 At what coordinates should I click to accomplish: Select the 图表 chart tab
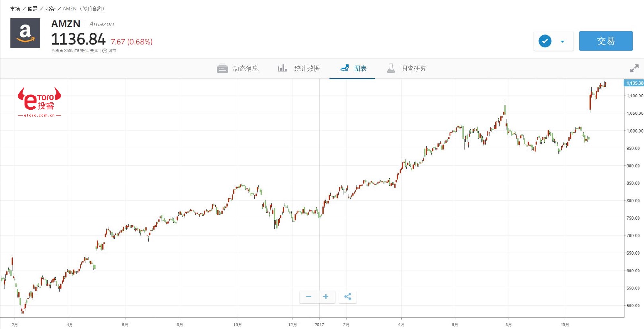point(353,69)
